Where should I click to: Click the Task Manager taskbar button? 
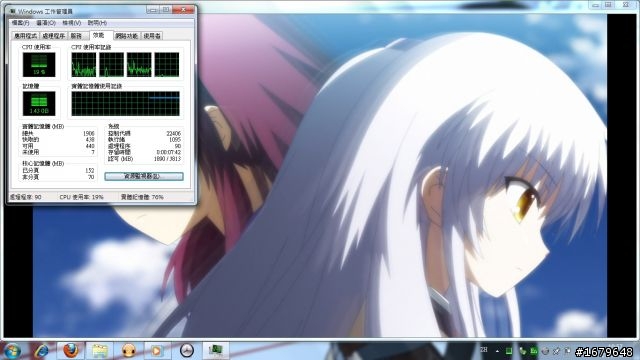[x=216, y=351]
